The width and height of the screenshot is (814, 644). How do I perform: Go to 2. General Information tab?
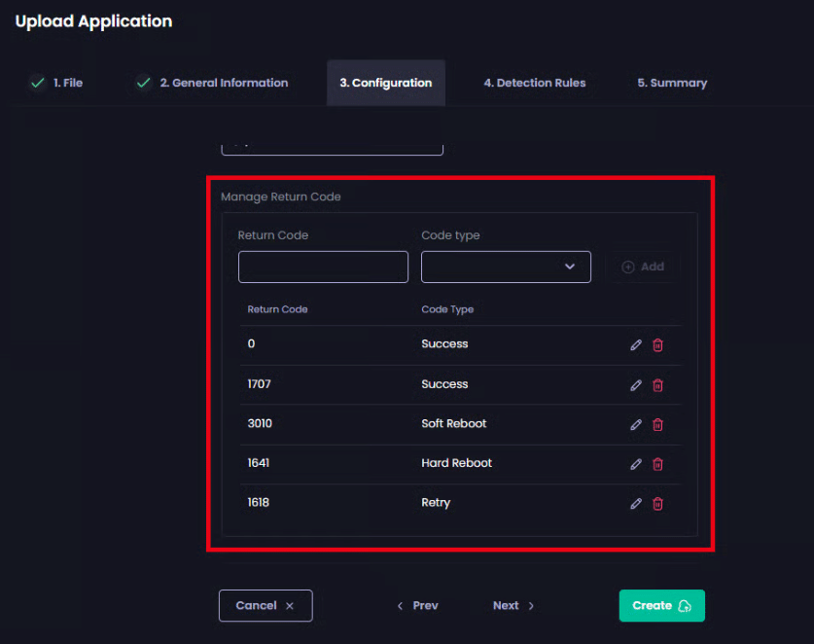(x=212, y=83)
